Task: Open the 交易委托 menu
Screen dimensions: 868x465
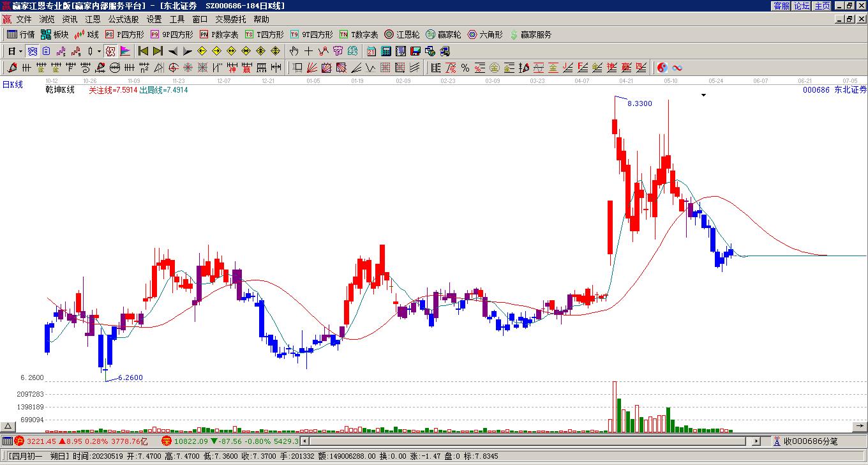Action: 230,19
